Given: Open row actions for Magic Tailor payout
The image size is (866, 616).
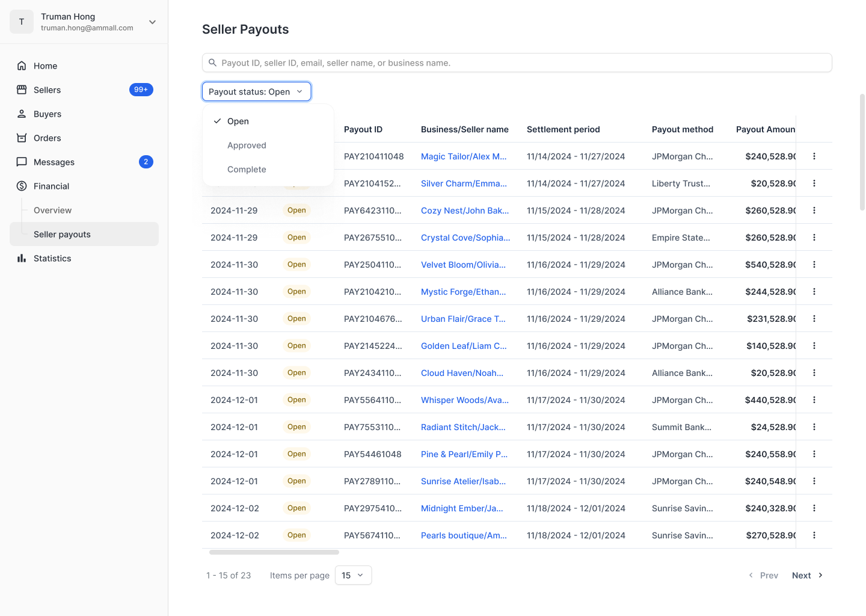Looking at the screenshot, I should (814, 156).
